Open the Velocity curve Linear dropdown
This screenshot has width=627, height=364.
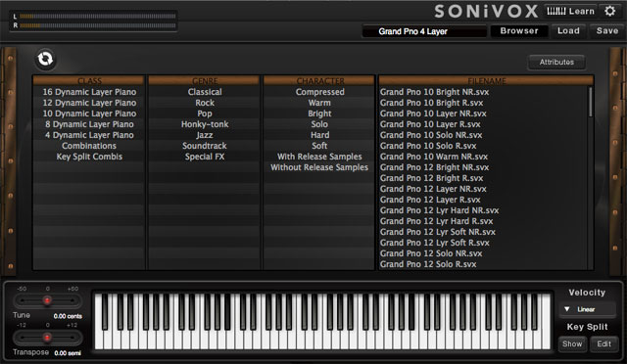click(587, 309)
